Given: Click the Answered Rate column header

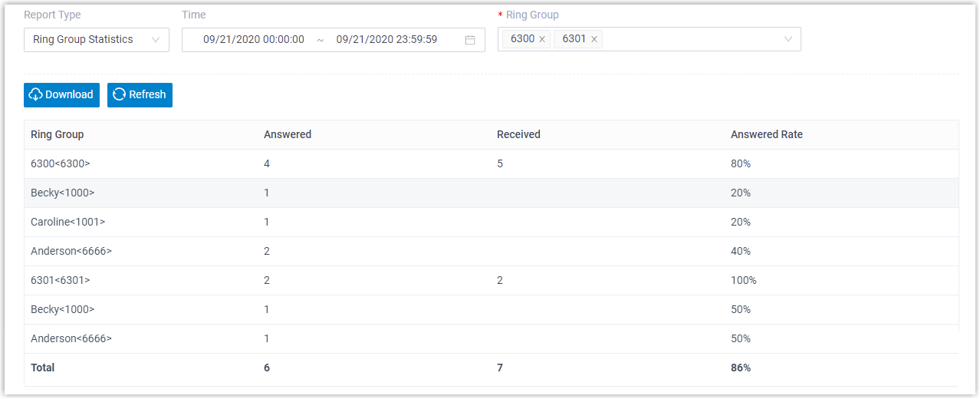Looking at the screenshot, I should [766, 135].
